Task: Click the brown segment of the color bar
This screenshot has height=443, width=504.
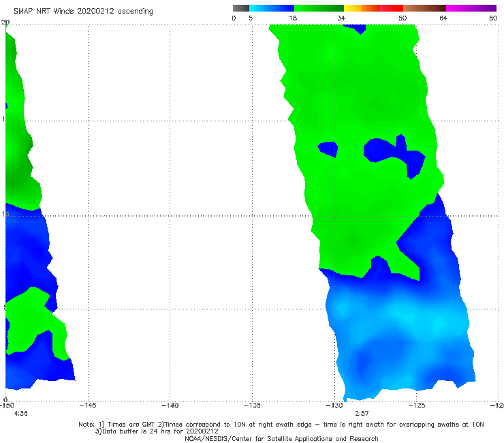Action: point(424,8)
